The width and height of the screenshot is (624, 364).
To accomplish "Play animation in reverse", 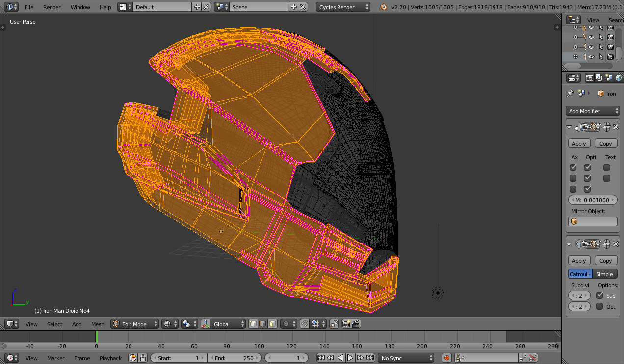I will [x=340, y=358].
